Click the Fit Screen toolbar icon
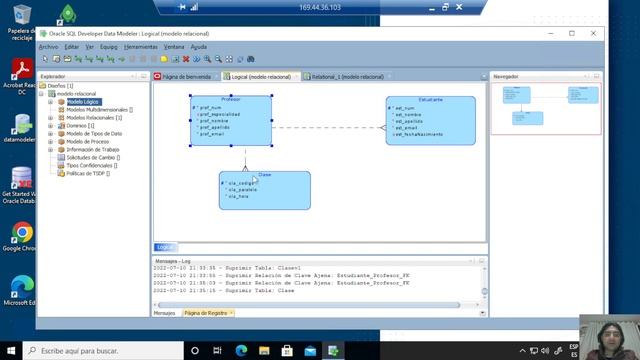This screenshot has width=640, height=360. pyautogui.click(x=229, y=59)
